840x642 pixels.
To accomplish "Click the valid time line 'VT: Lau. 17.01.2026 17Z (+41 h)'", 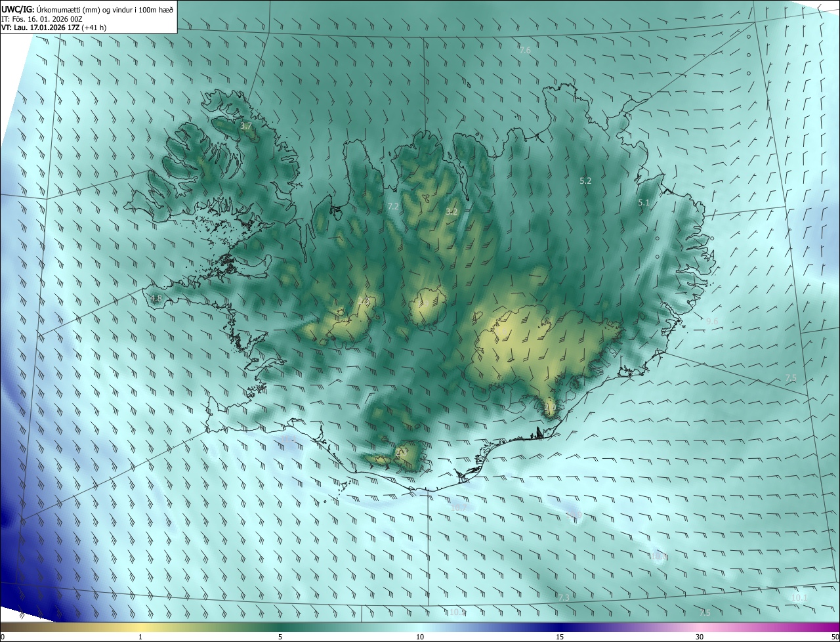I will pos(54,28).
